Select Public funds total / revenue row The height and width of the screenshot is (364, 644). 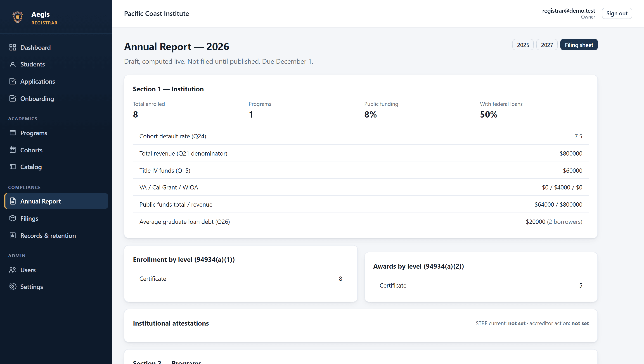click(x=361, y=205)
